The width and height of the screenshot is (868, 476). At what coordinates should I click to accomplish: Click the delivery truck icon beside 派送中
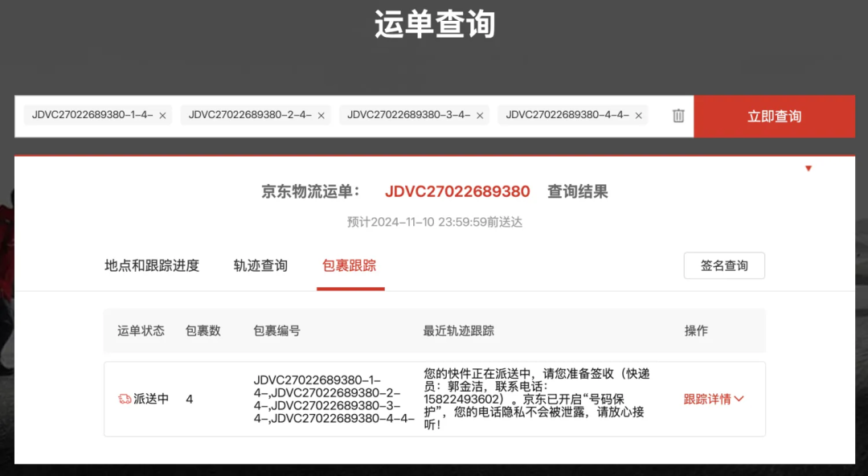[125, 399]
